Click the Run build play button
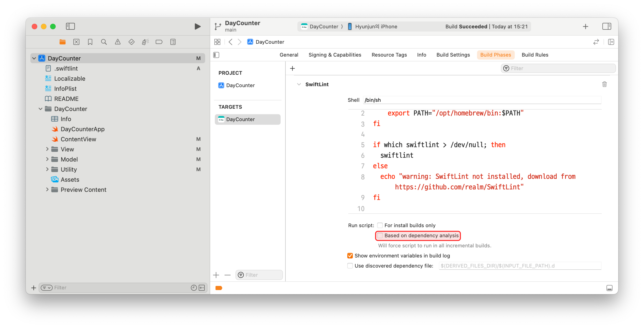The height and width of the screenshot is (328, 644). pos(197,26)
